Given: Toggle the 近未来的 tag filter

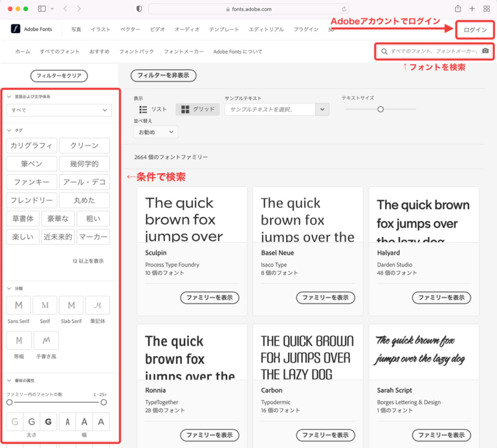Looking at the screenshot, I should pos(58,237).
